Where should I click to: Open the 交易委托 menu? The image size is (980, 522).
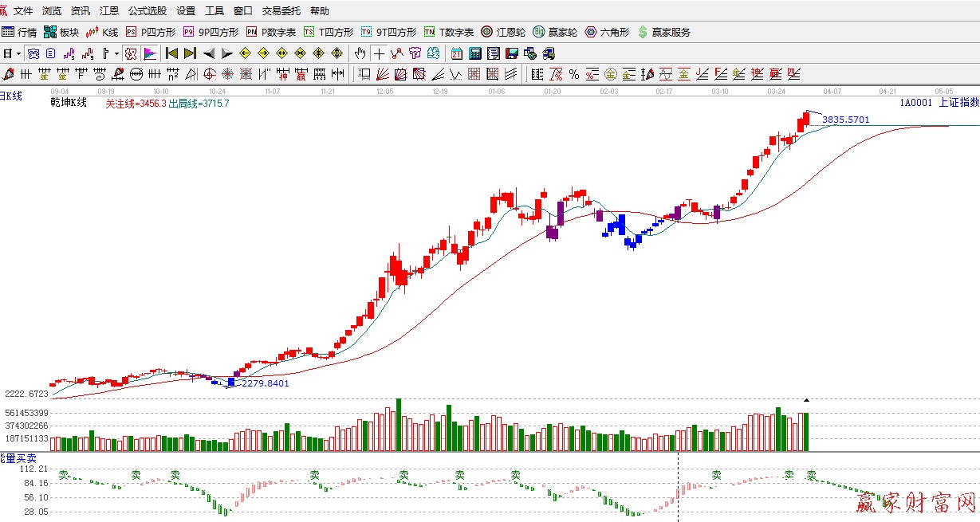tap(281, 11)
